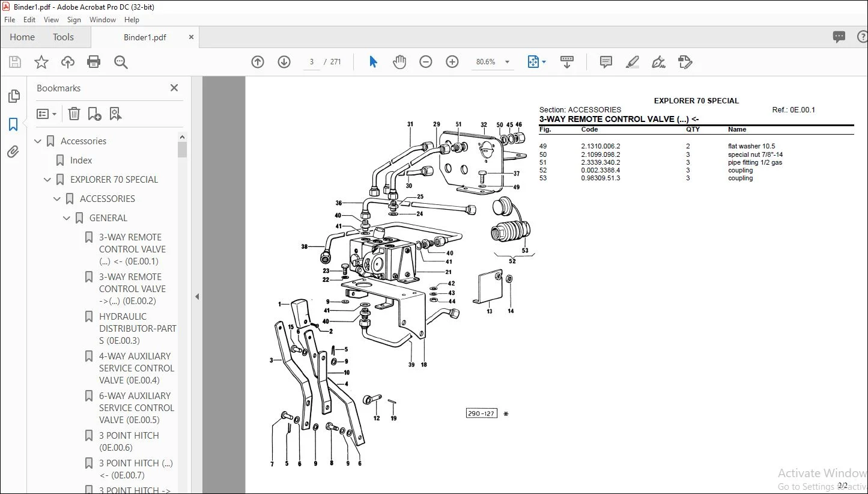The width and height of the screenshot is (868, 494).
Task: Click the scrolling mode download-style icon
Action: (x=567, y=62)
